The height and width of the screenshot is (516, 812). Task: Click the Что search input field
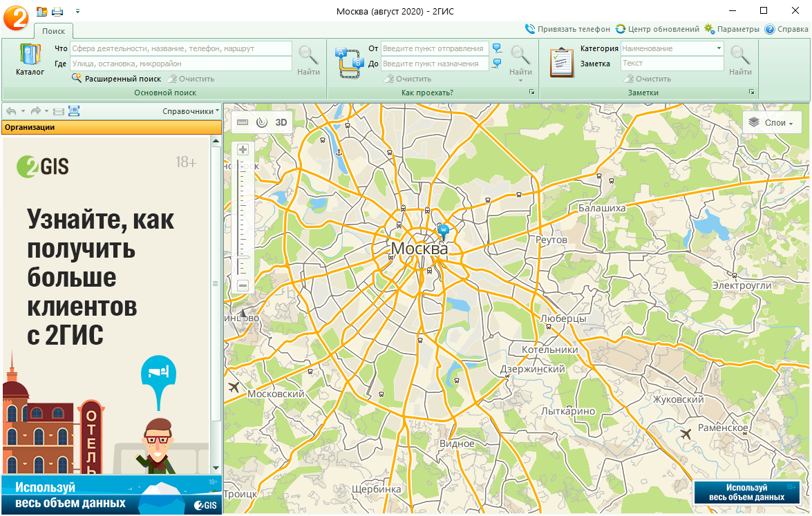(x=181, y=48)
